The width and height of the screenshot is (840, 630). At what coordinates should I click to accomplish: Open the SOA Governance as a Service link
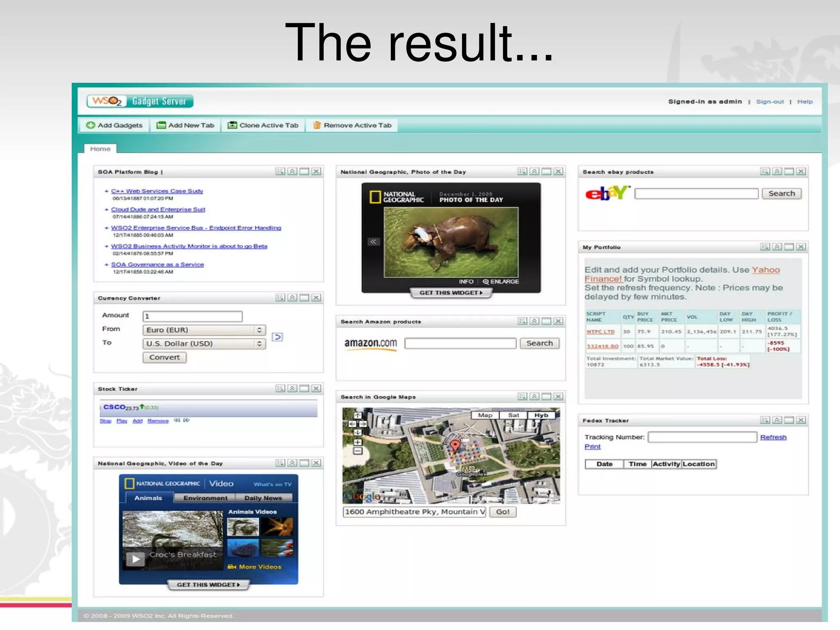157,265
